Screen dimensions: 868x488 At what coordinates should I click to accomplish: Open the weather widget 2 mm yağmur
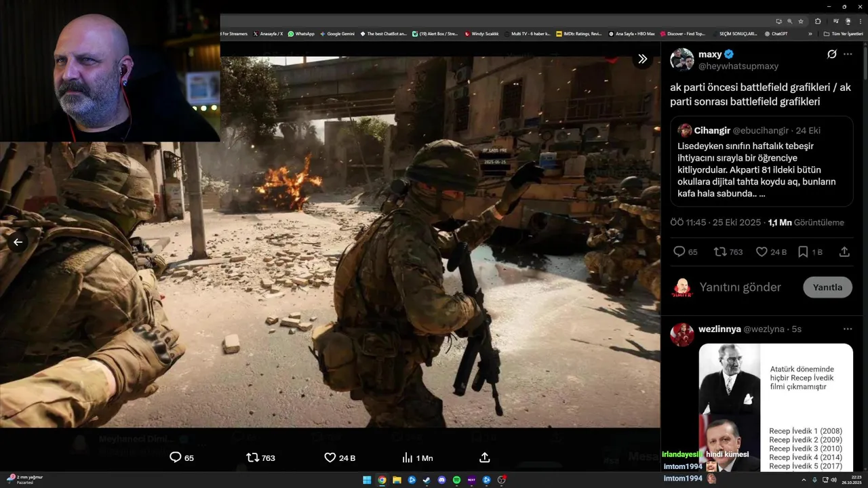click(26, 479)
